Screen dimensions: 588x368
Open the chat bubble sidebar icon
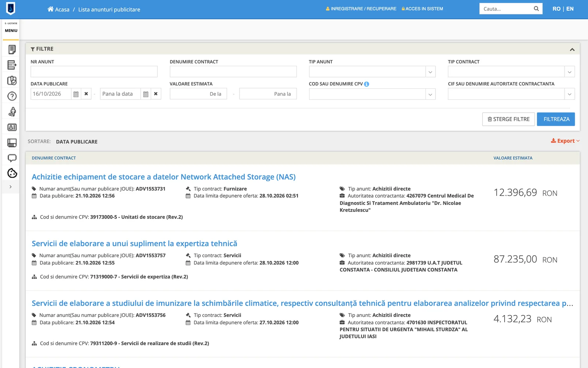[x=12, y=158]
